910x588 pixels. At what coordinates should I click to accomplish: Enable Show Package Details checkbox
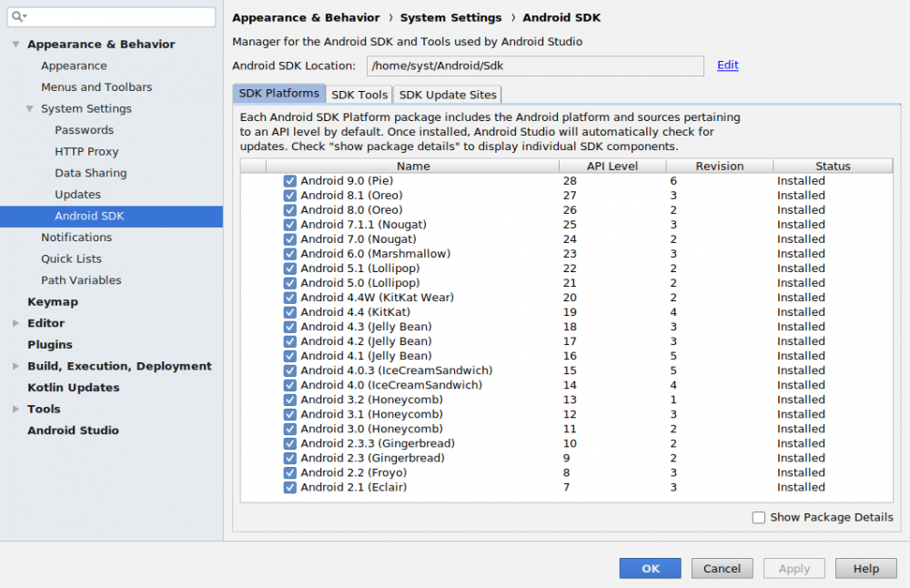click(x=759, y=517)
